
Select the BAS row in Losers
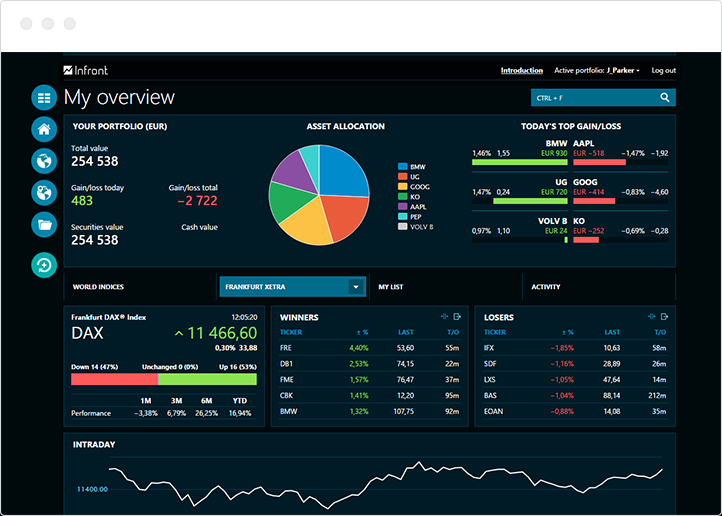[575, 396]
